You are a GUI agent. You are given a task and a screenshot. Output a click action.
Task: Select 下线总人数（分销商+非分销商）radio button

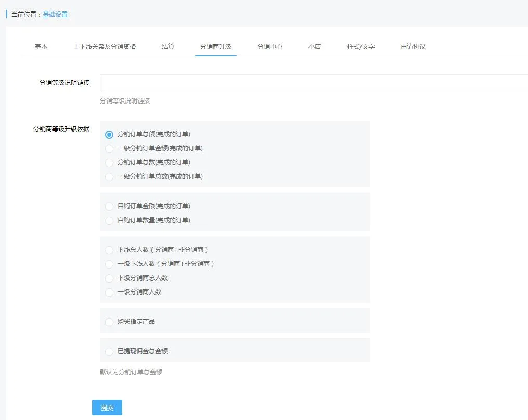(109, 250)
